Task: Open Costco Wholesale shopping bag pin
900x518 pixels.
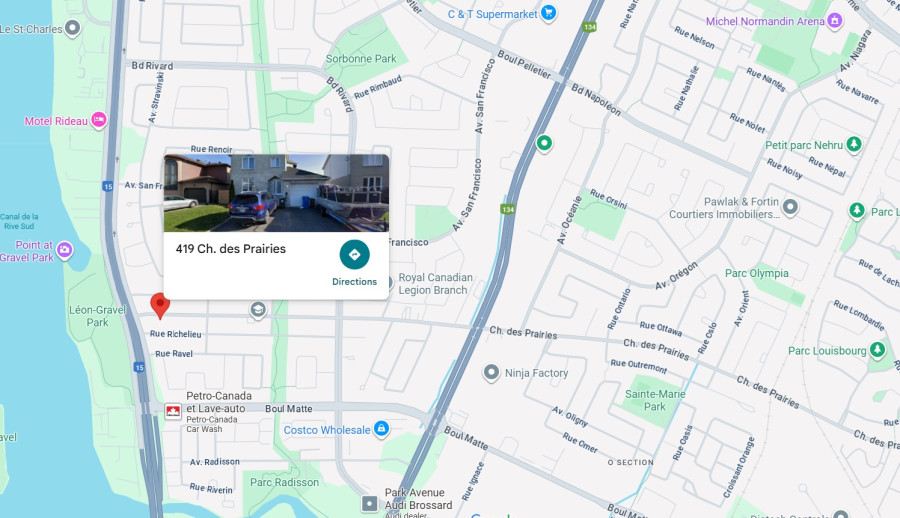Action: pyautogui.click(x=381, y=428)
